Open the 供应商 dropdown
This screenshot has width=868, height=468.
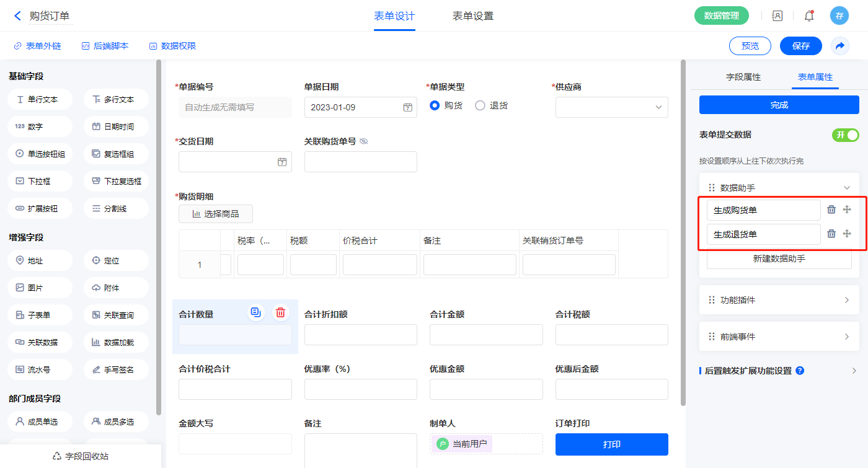tap(611, 107)
